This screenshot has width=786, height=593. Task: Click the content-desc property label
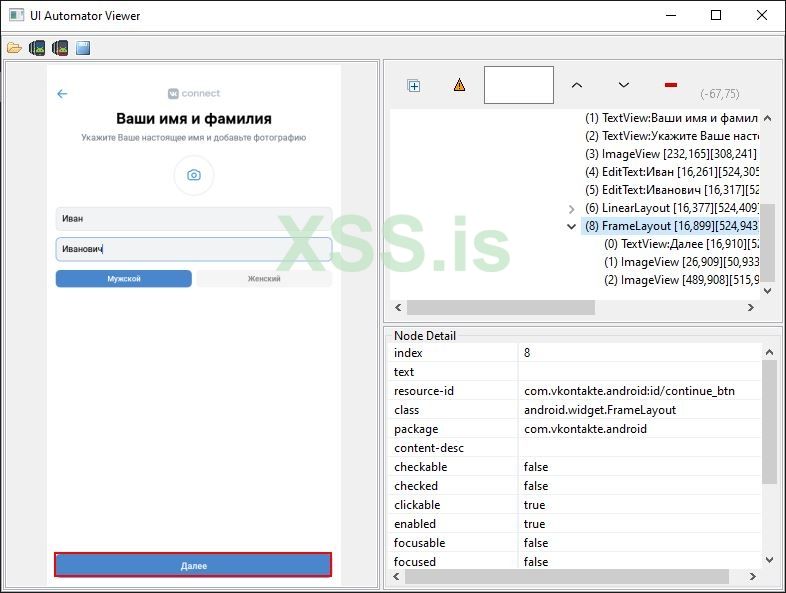coord(429,448)
